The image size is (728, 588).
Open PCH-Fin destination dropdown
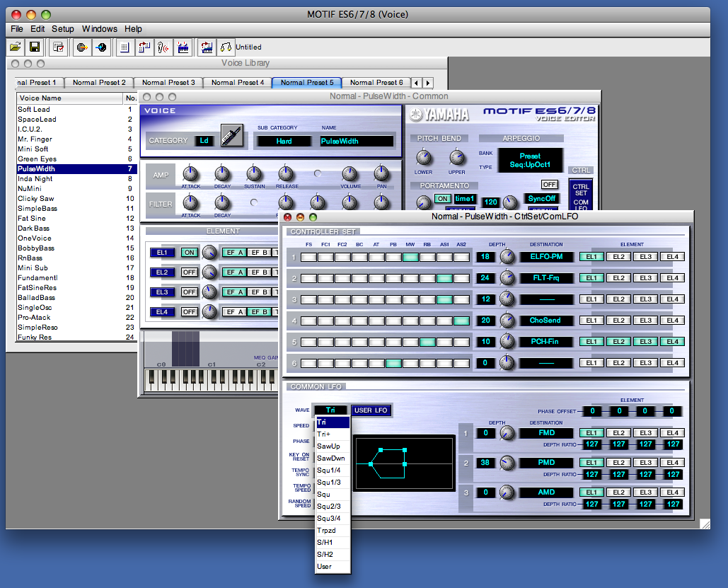(x=546, y=341)
